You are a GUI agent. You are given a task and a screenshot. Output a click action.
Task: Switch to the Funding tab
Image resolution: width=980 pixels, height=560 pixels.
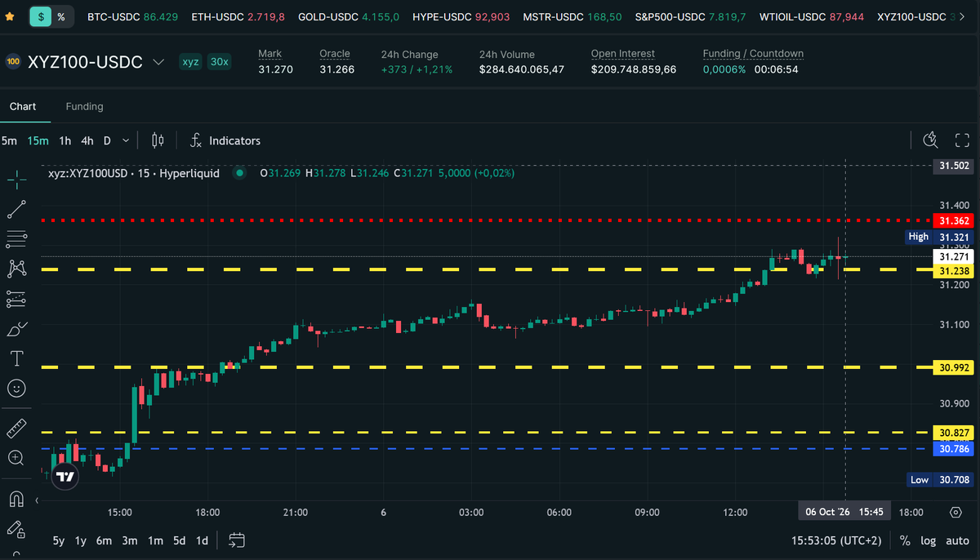[x=84, y=106]
